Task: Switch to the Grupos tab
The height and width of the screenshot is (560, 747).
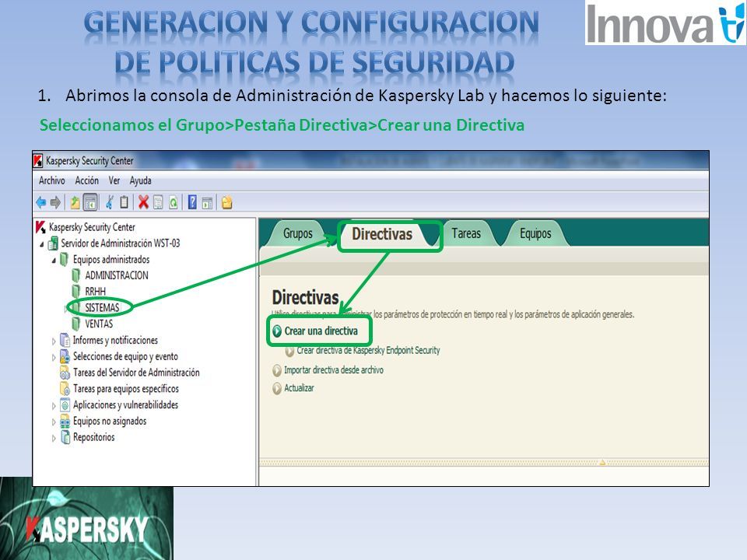Action: point(298,233)
